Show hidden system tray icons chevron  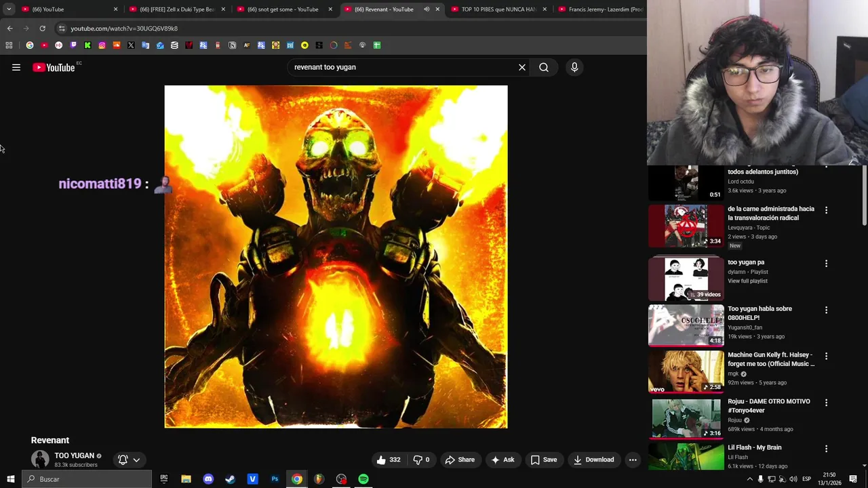point(749,479)
